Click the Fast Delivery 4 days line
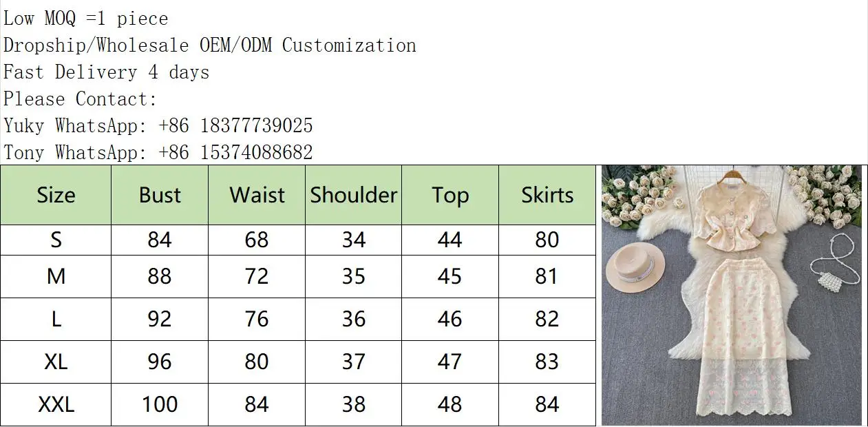868x427 pixels. (x=106, y=72)
